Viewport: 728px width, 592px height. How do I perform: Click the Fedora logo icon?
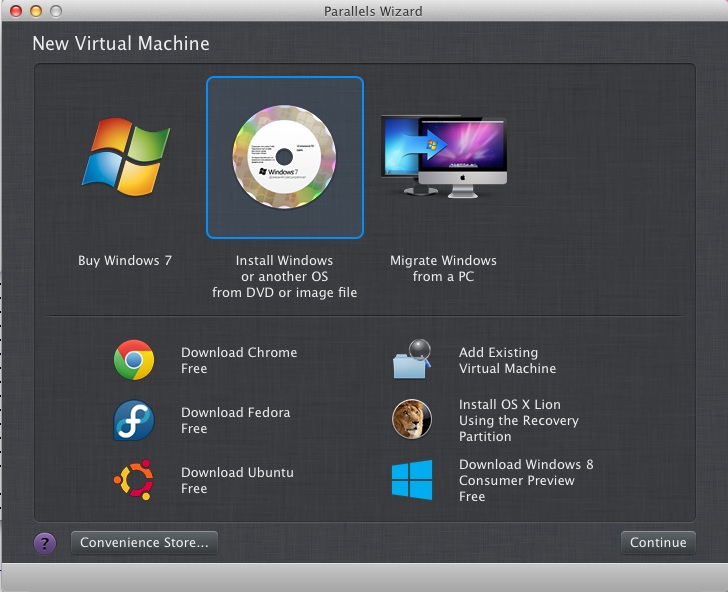[x=134, y=420]
